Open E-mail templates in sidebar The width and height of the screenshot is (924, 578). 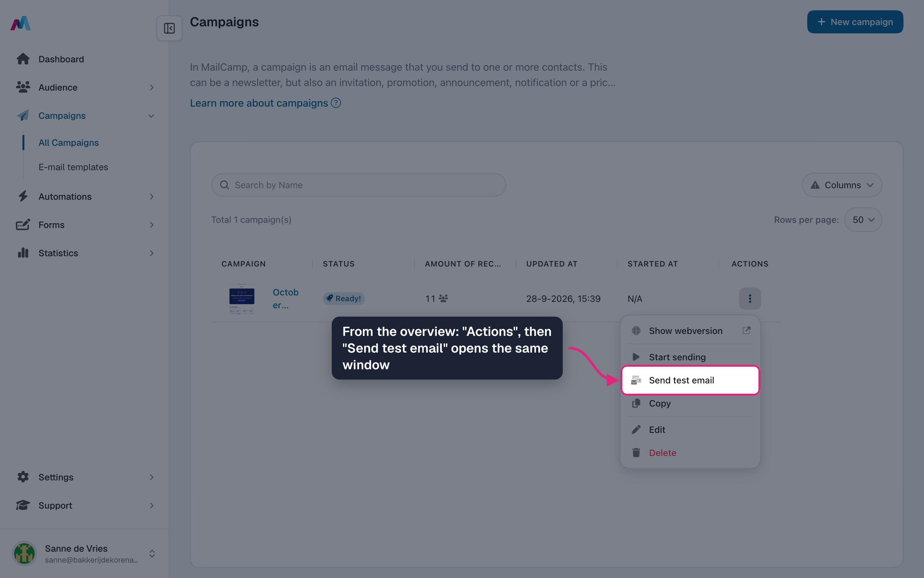click(73, 167)
